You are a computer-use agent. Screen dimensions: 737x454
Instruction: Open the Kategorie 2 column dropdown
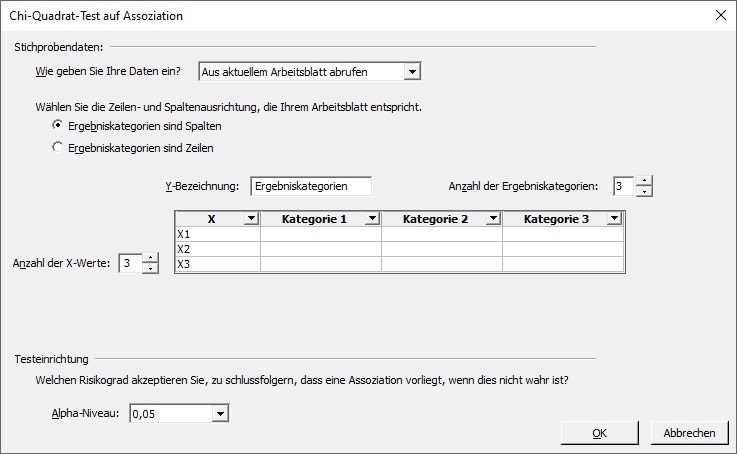(493, 219)
